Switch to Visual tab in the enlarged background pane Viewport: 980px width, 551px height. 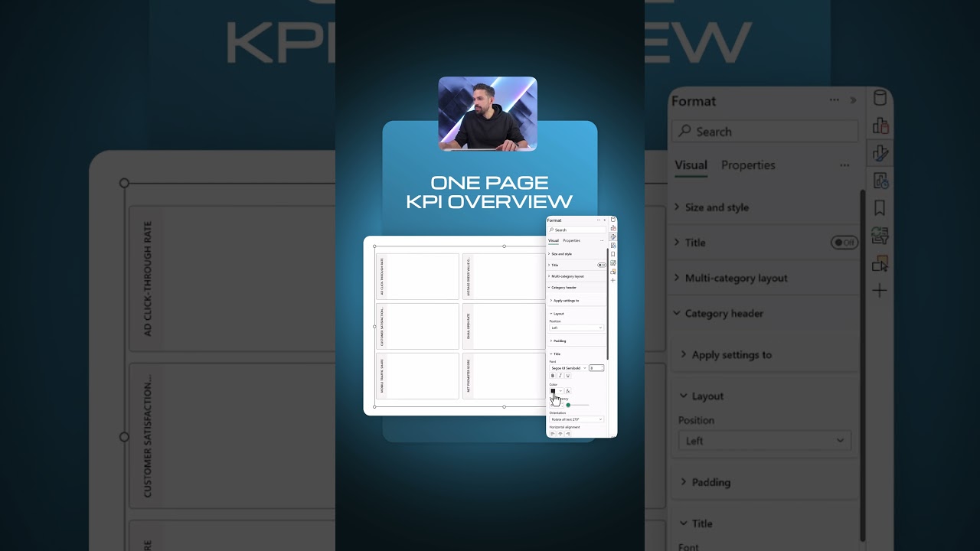click(691, 165)
